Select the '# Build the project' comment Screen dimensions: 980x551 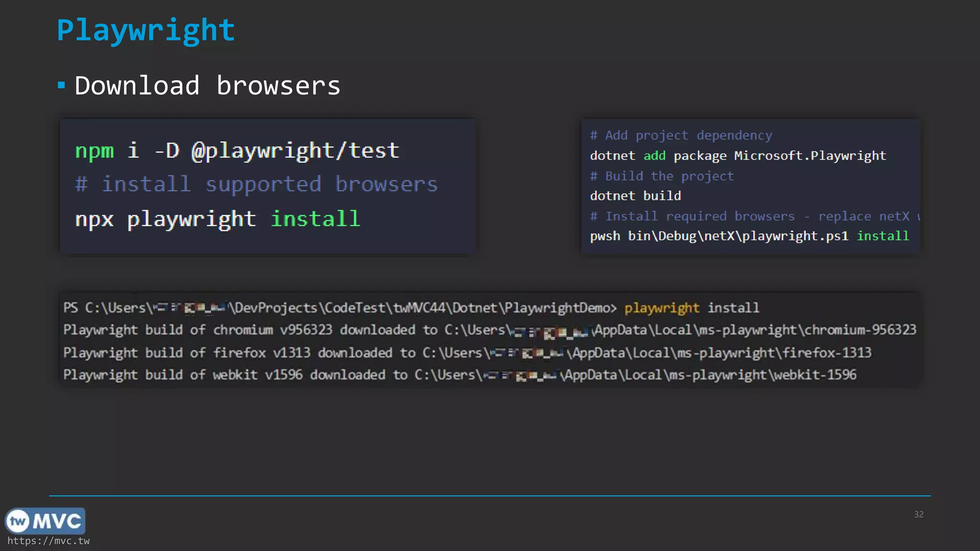662,176
